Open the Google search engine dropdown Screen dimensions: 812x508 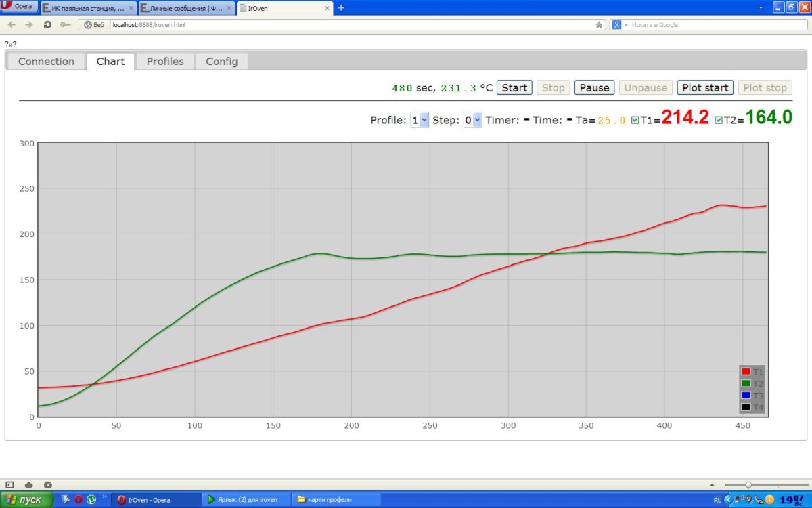[619, 25]
